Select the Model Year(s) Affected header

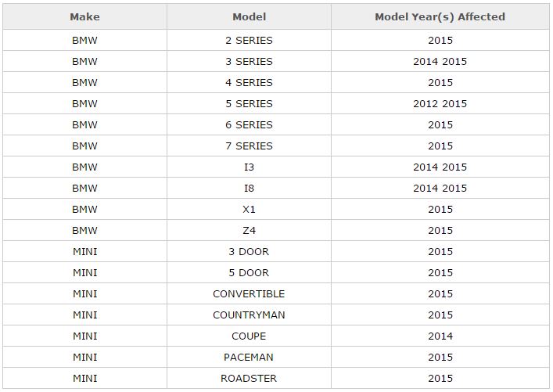440,16
